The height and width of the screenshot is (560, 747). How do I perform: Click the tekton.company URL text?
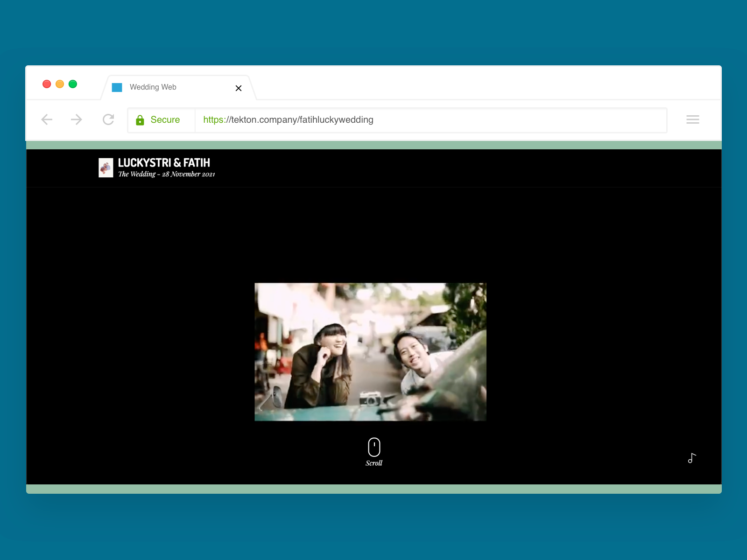pyautogui.click(x=288, y=120)
